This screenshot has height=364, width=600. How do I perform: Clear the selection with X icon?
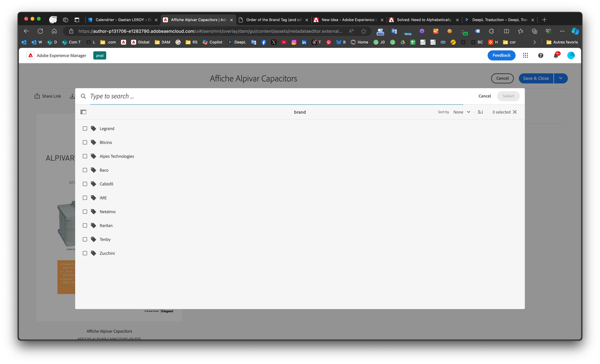(515, 112)
